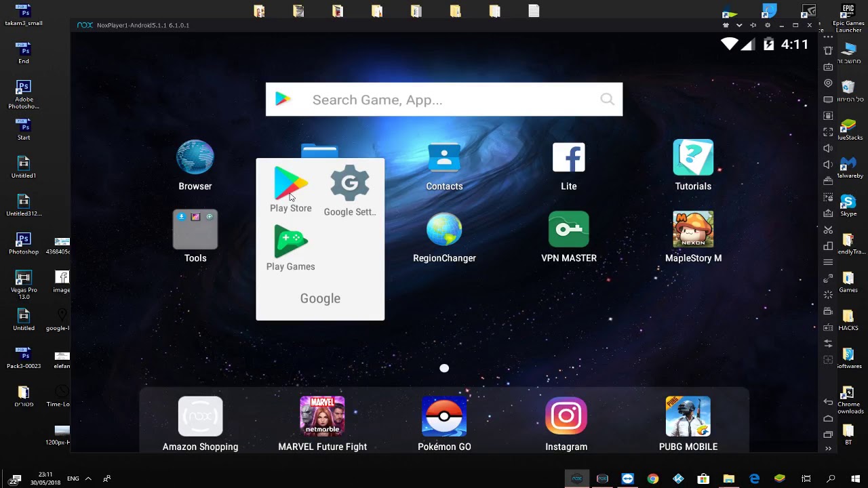
Task: Launch MARVEL Future Fight
Action: [322, 424]
